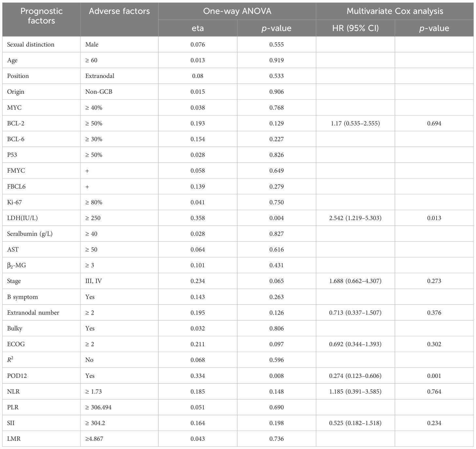Select the III, IV stage cell
This screenshot has width=476, height=449.
coord(94,281)
